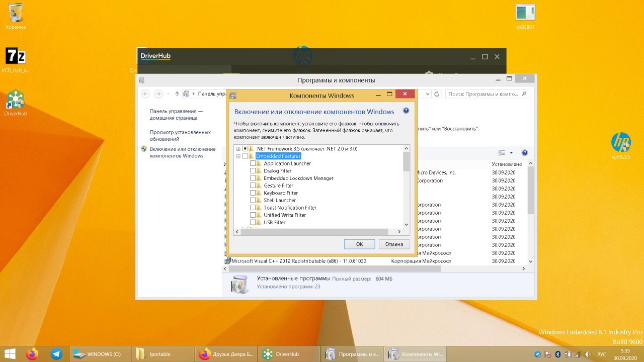
Task: Click scroll-up arrow of components list
Action: point(407,148)
